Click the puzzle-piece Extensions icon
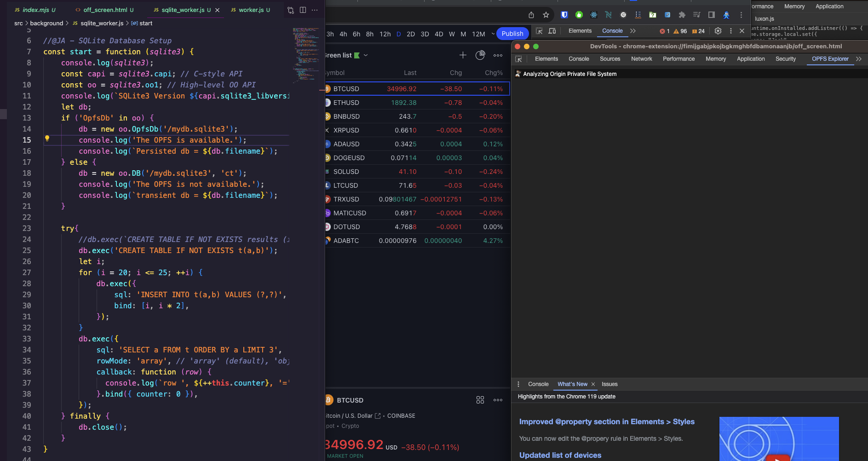Image resolution: width=868 pixels, height=461 pixels. (x=682, y=15)
